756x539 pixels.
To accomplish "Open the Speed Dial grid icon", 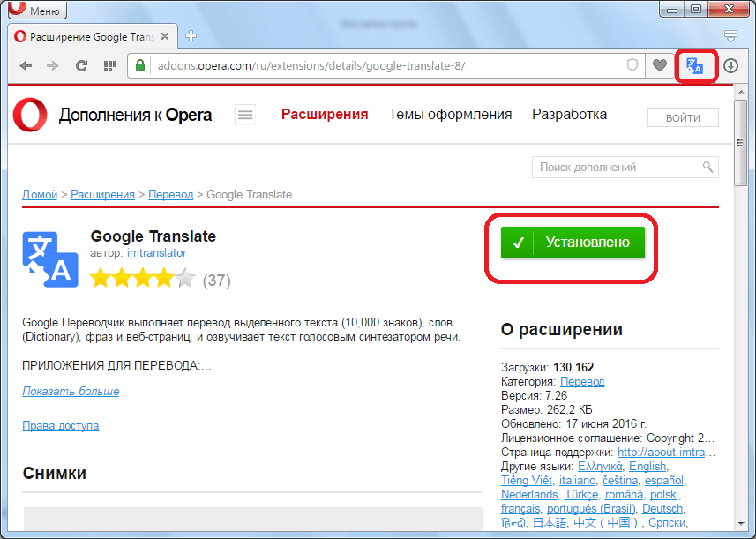I will point(110,65).
